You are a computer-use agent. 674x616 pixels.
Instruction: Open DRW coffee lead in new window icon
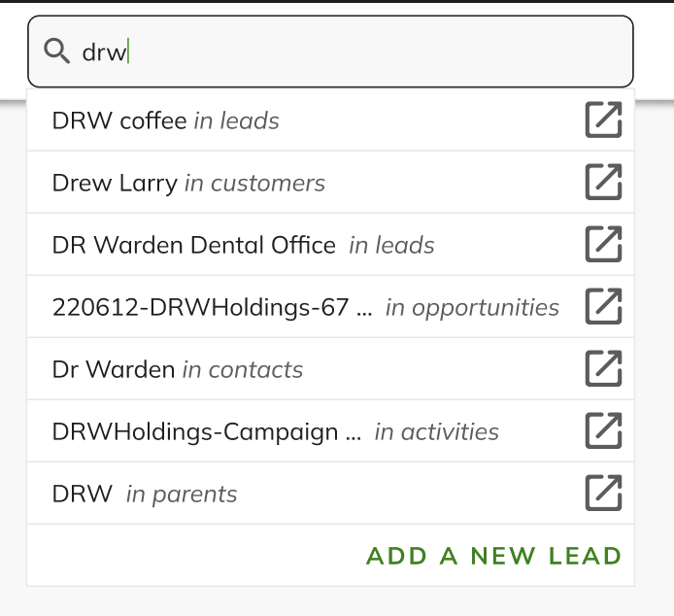click(603, 120)
